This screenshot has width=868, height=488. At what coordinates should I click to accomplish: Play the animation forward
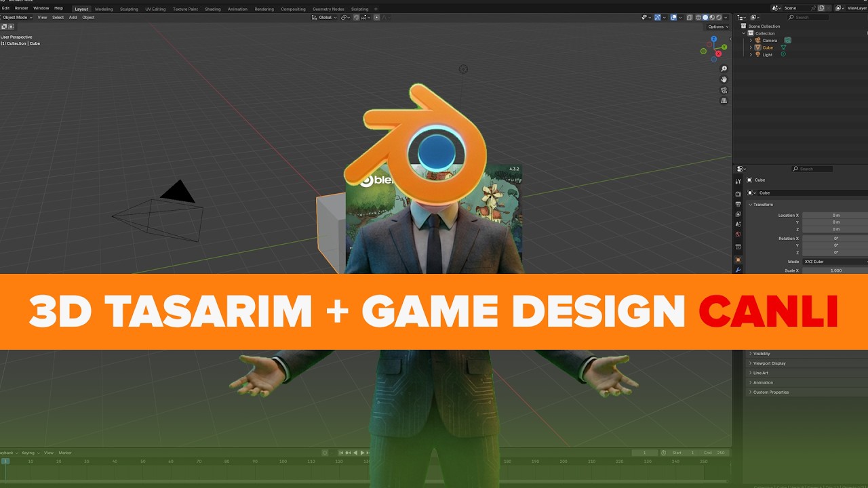tap(362, 453)
